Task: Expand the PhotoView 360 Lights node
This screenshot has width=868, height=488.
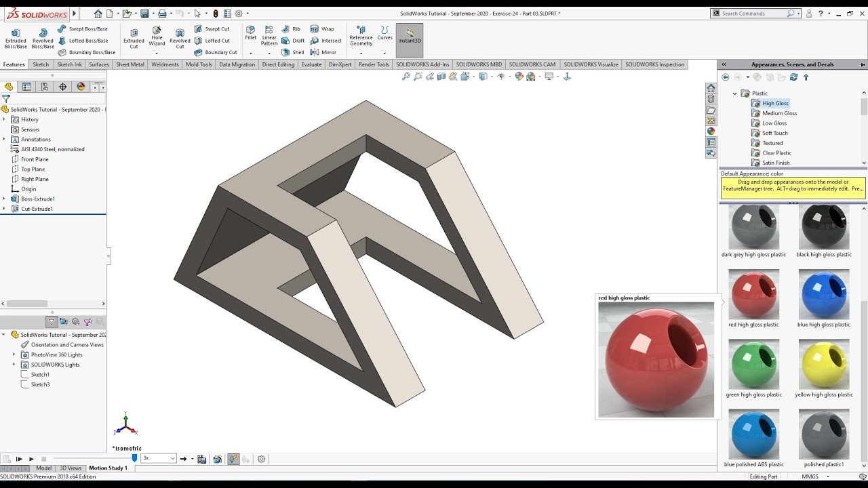Action: tap(14, 354)
